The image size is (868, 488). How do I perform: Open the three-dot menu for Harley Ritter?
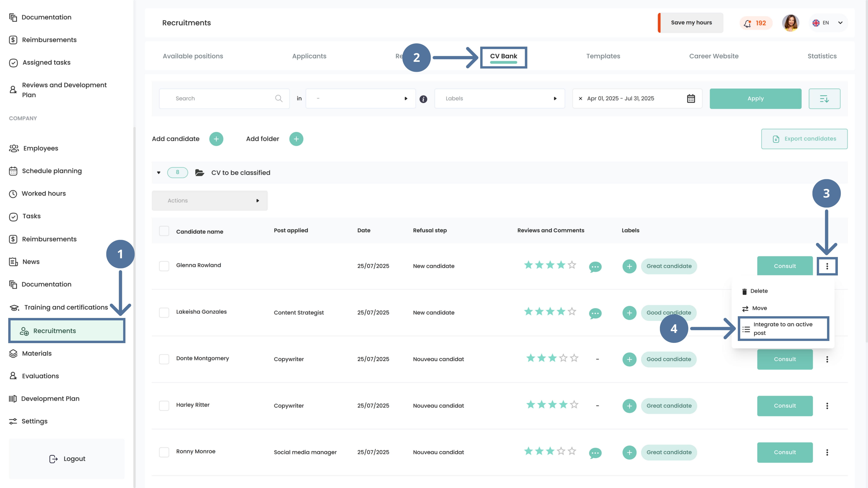pos(827,406)
